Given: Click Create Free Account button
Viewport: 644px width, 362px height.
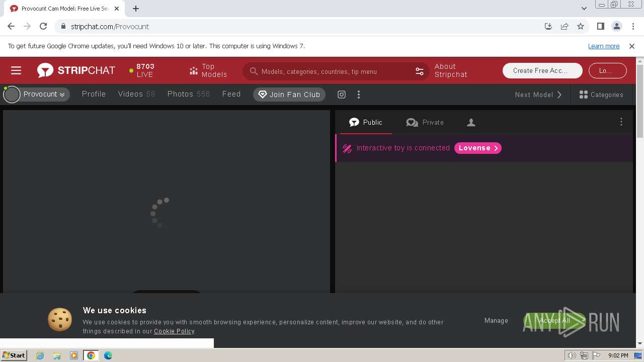Looking at the screenshot, I should click(x=542, y=71).
